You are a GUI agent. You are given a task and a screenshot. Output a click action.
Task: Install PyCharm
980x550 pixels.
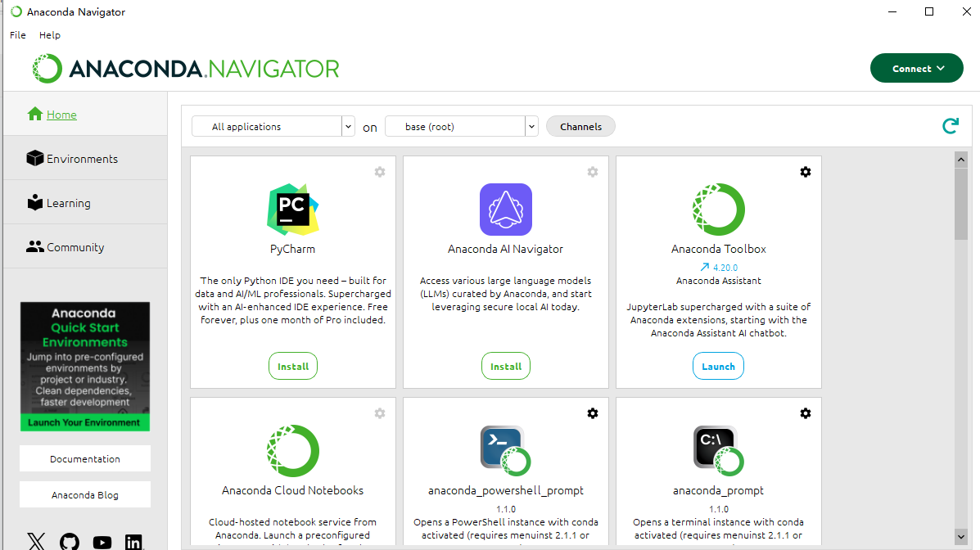click(292, 366)
